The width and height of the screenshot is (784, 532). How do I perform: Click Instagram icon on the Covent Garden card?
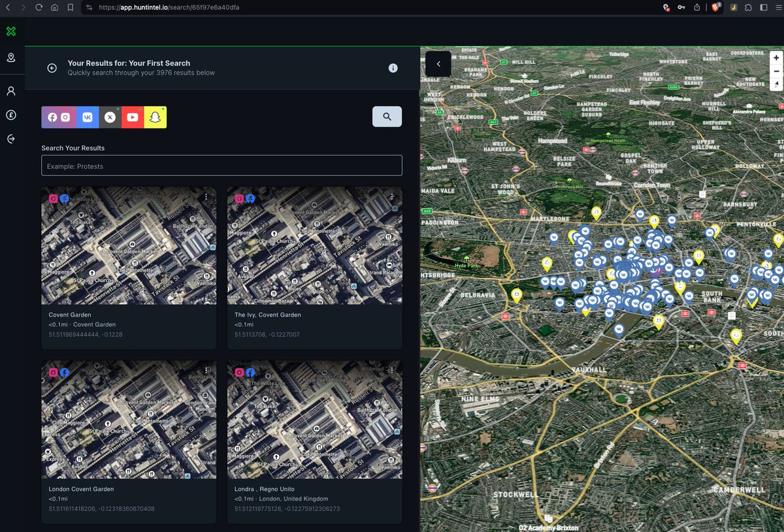(54, 199)
